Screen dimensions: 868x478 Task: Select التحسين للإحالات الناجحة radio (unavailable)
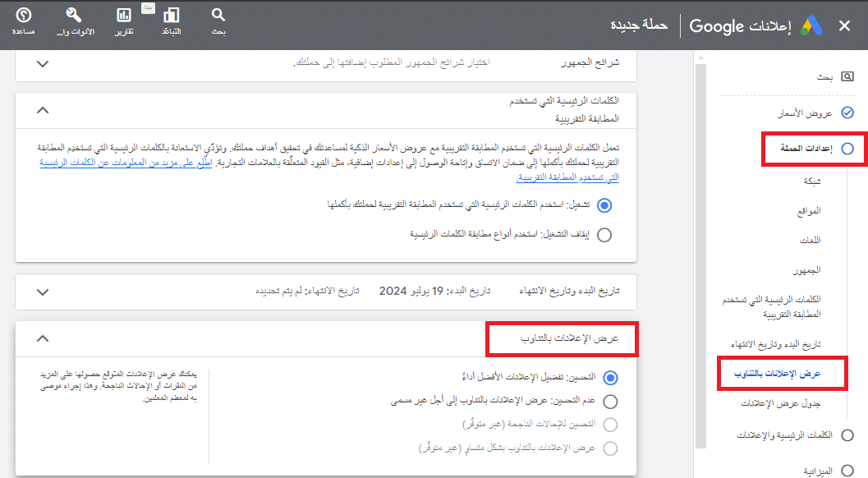[x=610, y=425]
